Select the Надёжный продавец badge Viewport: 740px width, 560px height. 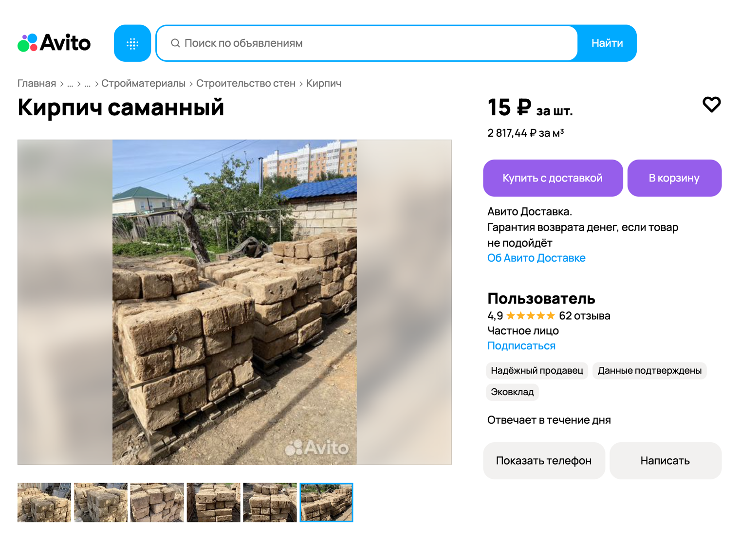pos(537,371)
